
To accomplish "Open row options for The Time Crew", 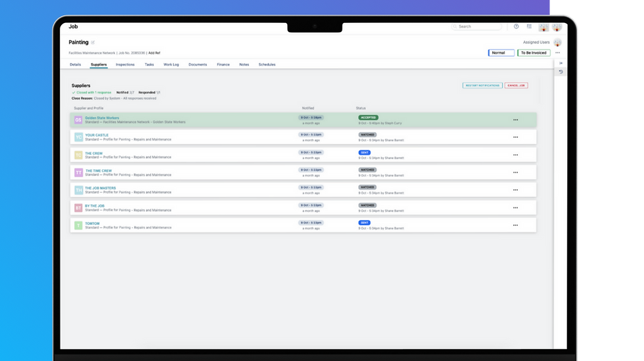I will tap(515, 173).
